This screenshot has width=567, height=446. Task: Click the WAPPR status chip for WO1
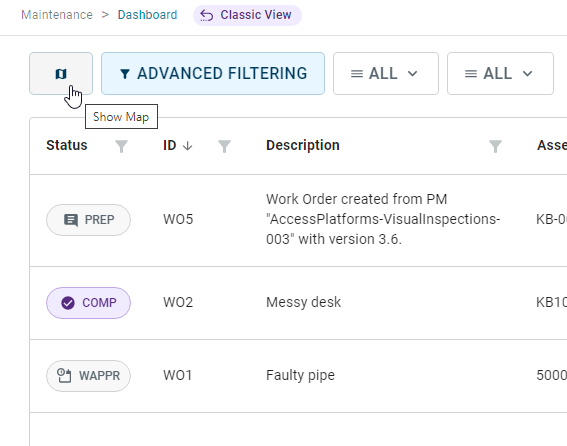click(x=88, y=376)
